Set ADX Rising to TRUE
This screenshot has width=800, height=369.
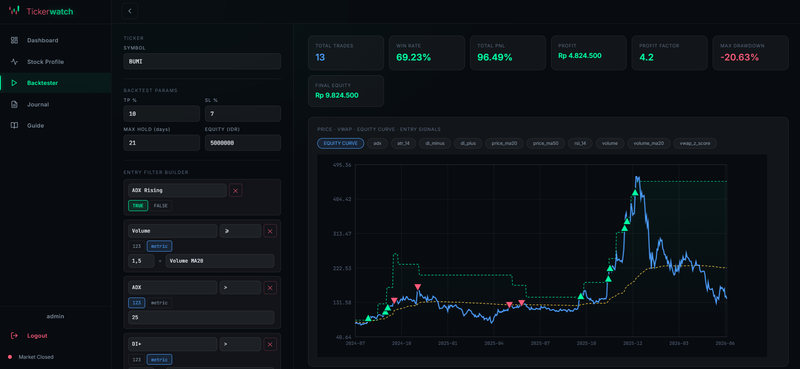[138, 206]
